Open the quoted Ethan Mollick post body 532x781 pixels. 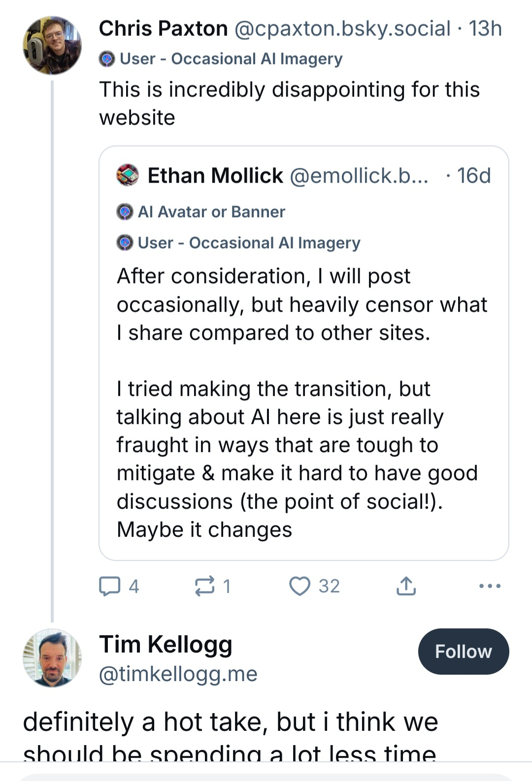click(300, 403)
